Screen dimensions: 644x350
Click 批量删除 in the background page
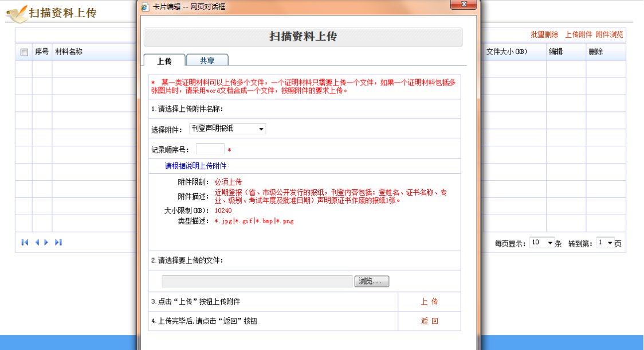[544, 34]
